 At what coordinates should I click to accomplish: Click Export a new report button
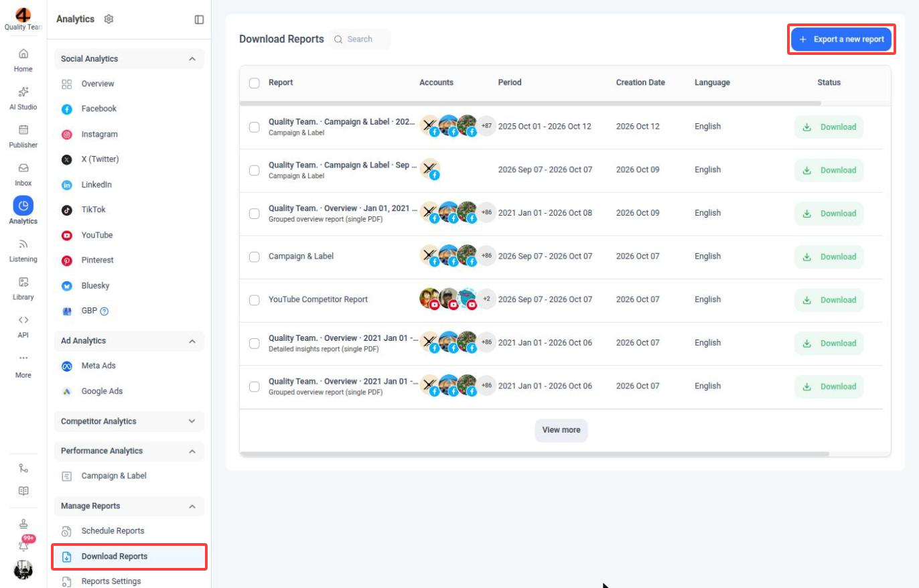point(841,40)
